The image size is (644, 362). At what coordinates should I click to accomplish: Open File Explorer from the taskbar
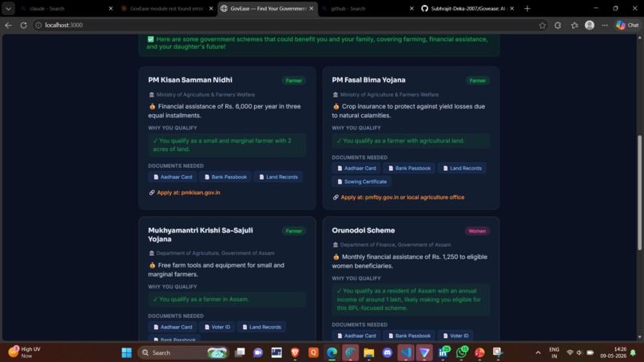[369, 352]
